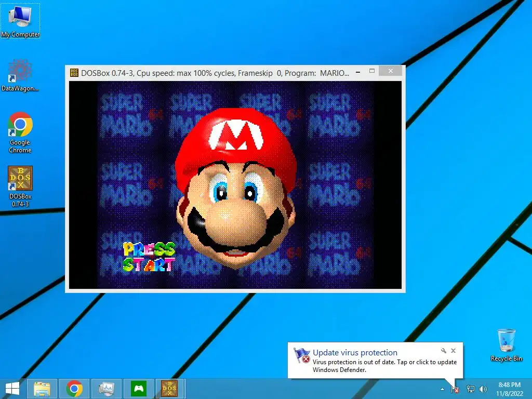Click the PRESS START text in the game

coord(149,257)
